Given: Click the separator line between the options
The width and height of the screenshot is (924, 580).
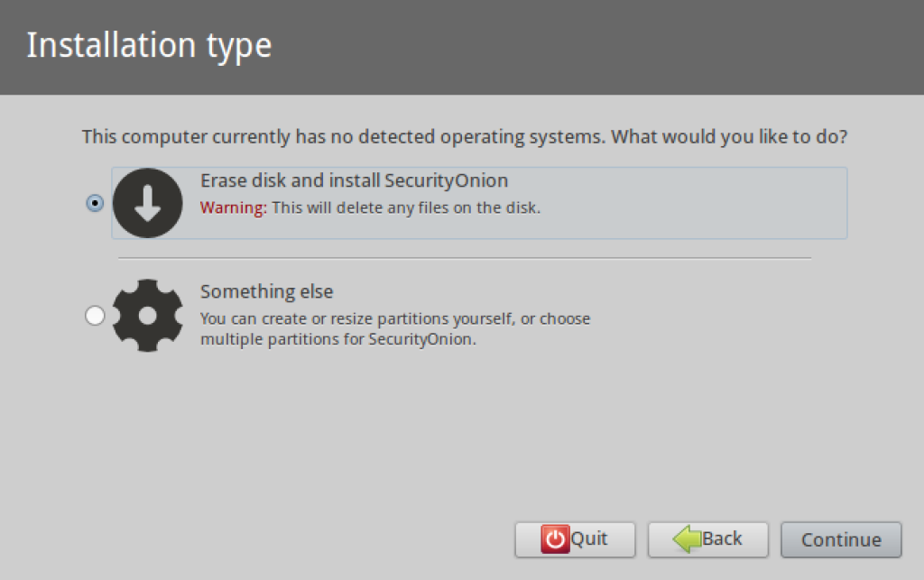Looking at the screenshot, I should (x=464, y=259).
